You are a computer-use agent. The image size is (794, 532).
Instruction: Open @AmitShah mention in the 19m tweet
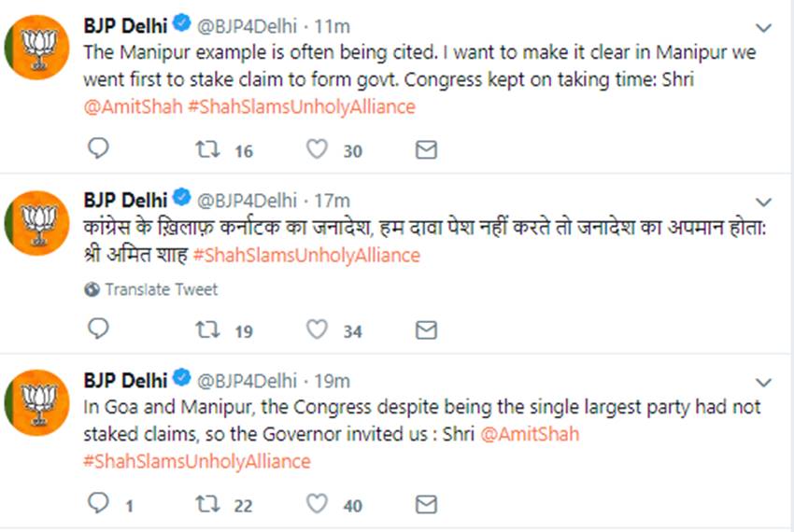tap(530, 434)
